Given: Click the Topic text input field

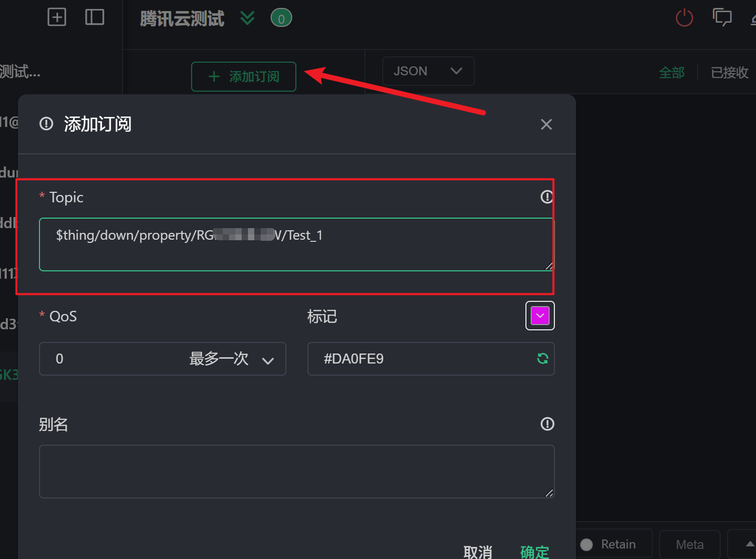Looking at the screenshot, I should pyautogui.click(x=296, y=244).
